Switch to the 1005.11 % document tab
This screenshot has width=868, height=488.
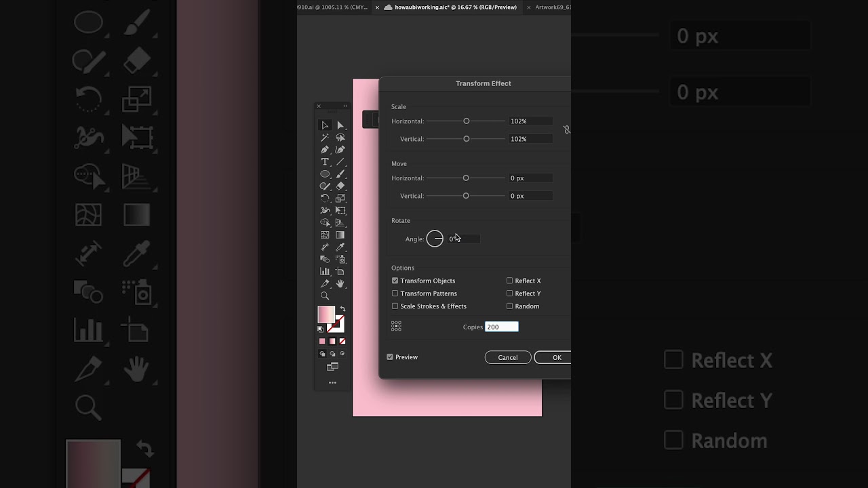[x=333, y=7]
